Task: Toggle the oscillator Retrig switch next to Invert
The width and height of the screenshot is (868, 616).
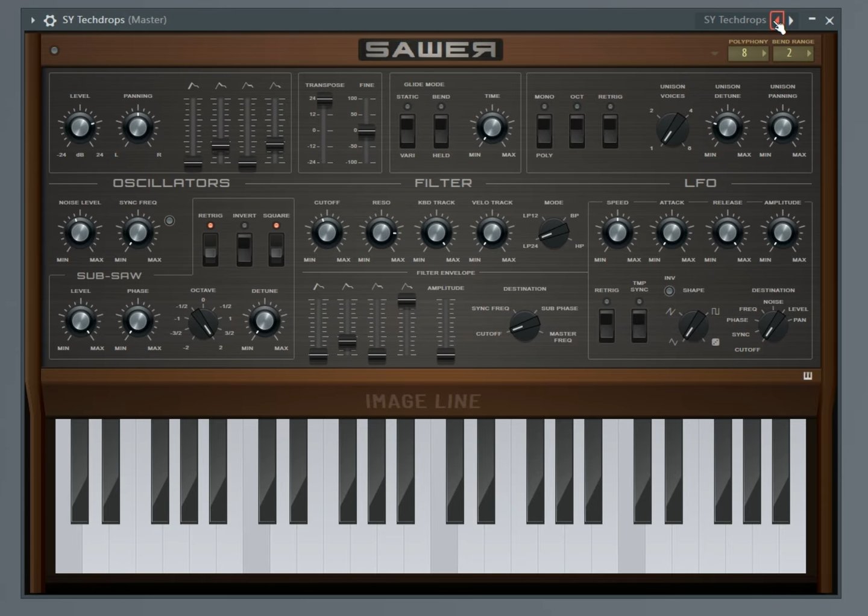Action: pos(210,248)
